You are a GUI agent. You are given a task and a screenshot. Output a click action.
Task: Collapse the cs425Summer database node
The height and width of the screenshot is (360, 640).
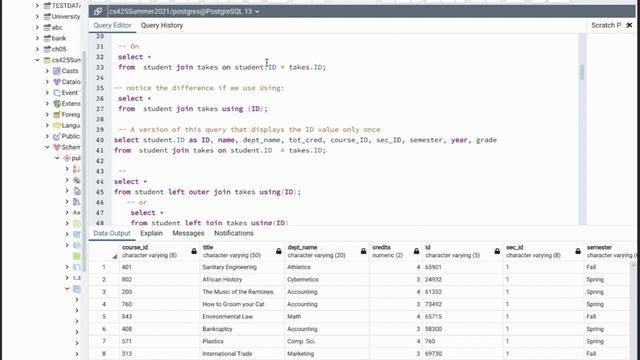point(37,60)
